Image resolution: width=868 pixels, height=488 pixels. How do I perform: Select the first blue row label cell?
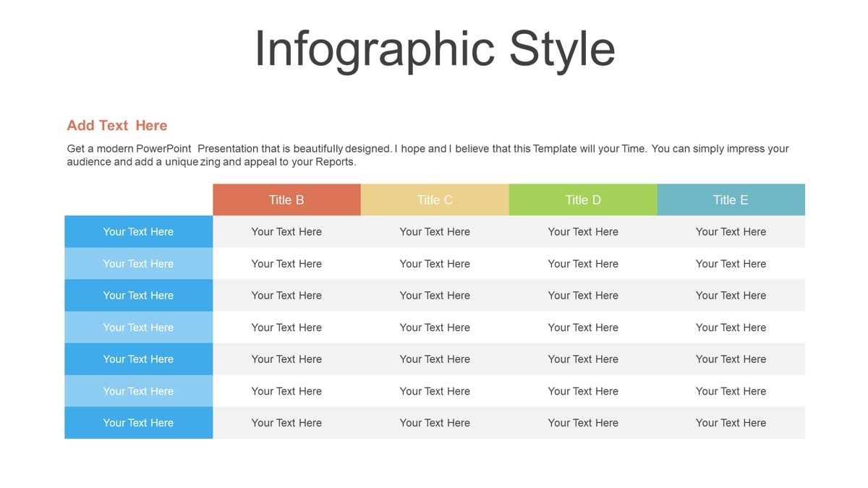[x=139, y=231]
